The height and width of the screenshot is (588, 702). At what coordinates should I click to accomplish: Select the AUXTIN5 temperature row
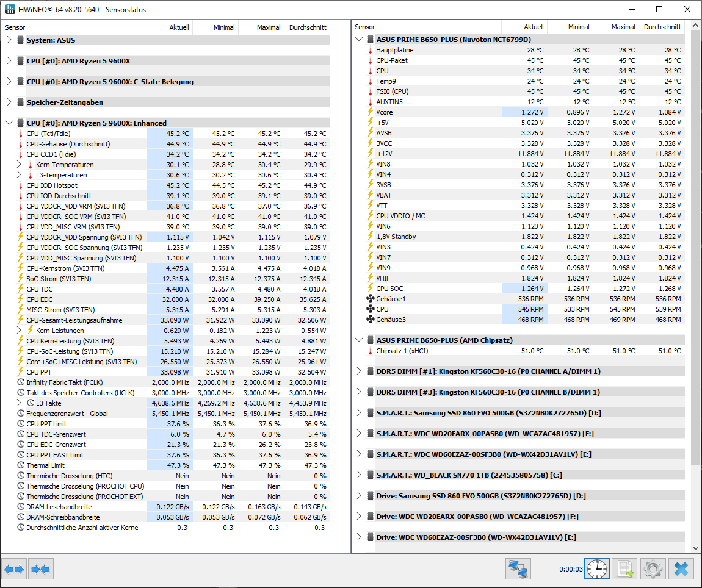(524, 102)
